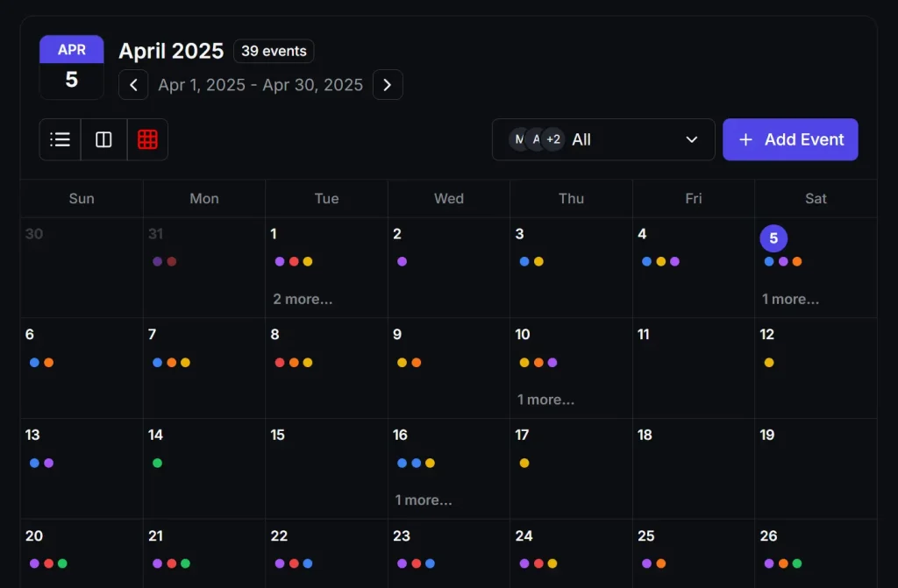Viewport: 898px width, 588px height.
Task: Open the All events filter dropdown
Action: coord(603,139)
